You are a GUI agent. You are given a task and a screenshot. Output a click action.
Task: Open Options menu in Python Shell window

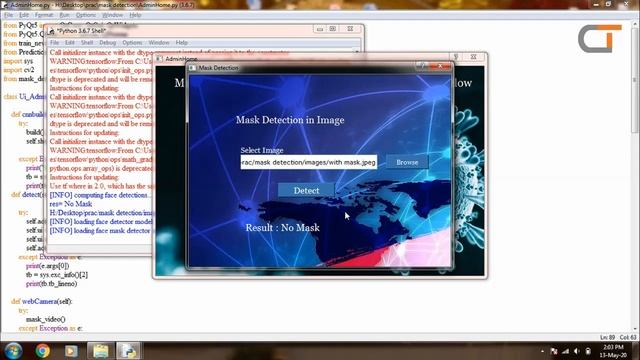pyautogui.click(x=132, y=42)
